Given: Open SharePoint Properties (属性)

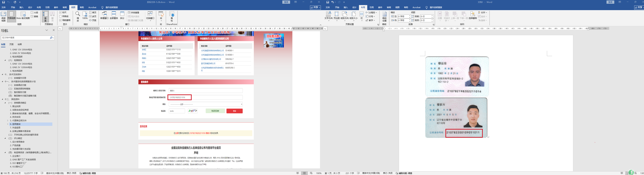Looking at the screenshot, I should [x=172, y=17].
